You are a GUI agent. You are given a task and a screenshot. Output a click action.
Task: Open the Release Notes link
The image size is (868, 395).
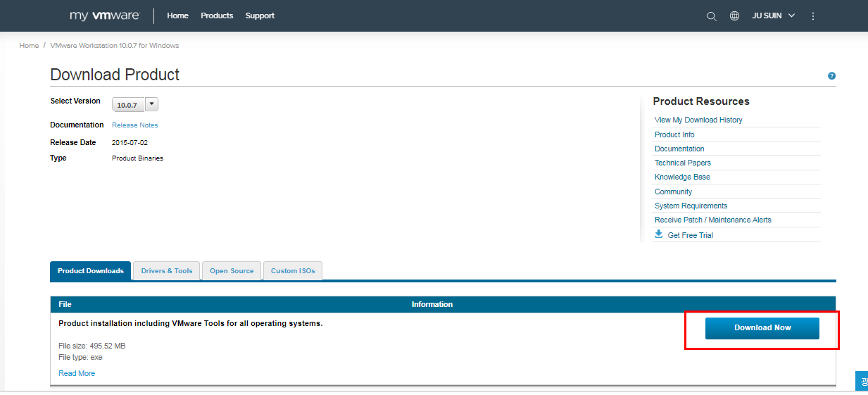135,125
